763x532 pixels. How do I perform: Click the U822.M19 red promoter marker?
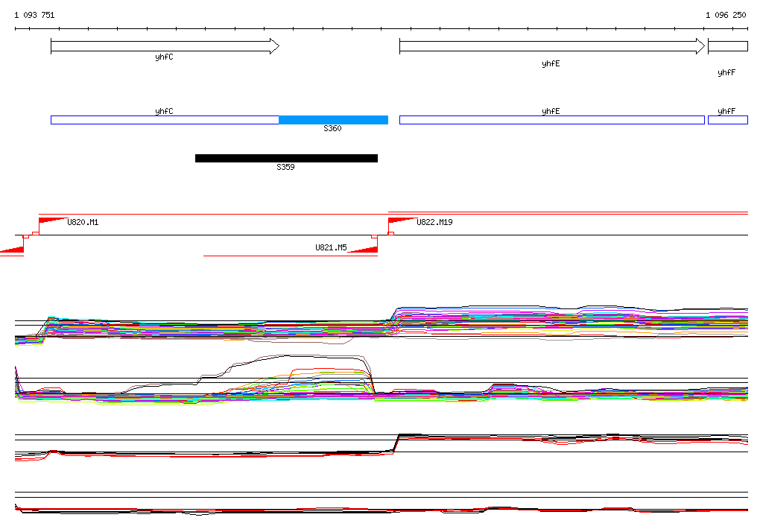(402, 220)
